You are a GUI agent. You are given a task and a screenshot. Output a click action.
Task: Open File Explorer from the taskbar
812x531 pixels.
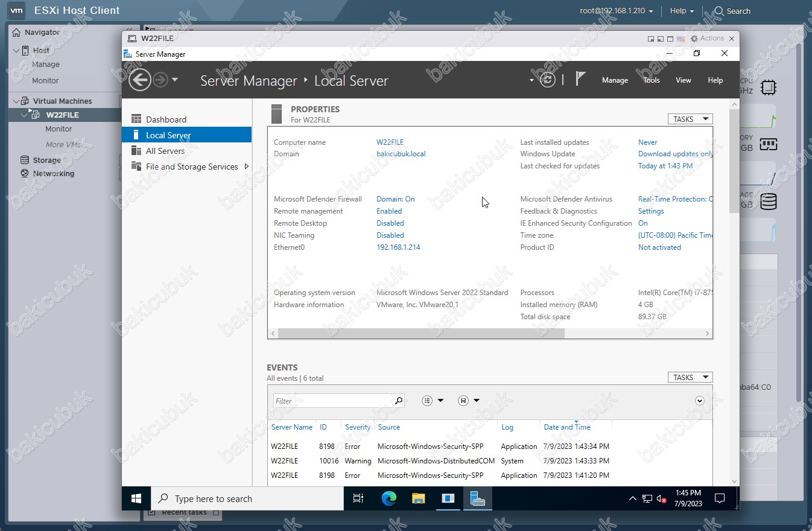coord(419,498)
